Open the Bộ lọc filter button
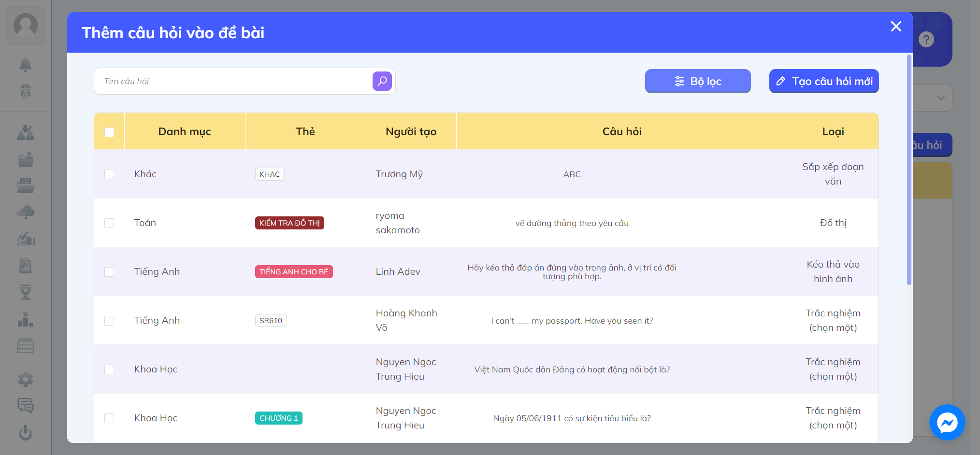 click(698, 81)
